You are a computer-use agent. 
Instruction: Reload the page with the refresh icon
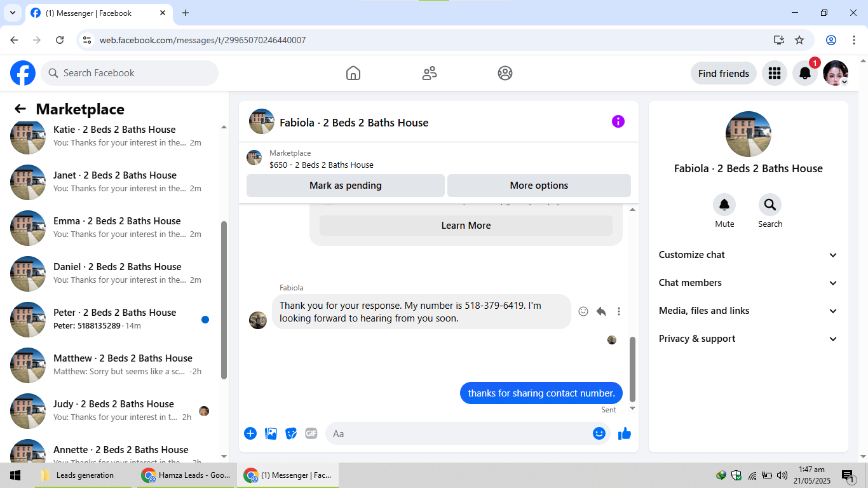[60, 40]
